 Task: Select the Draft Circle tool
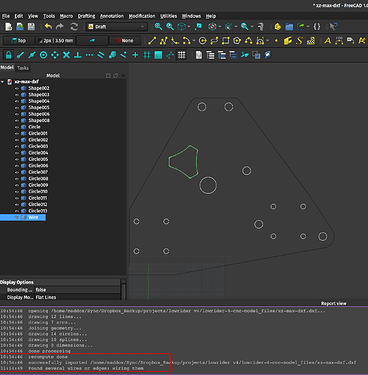pos(202,41)
